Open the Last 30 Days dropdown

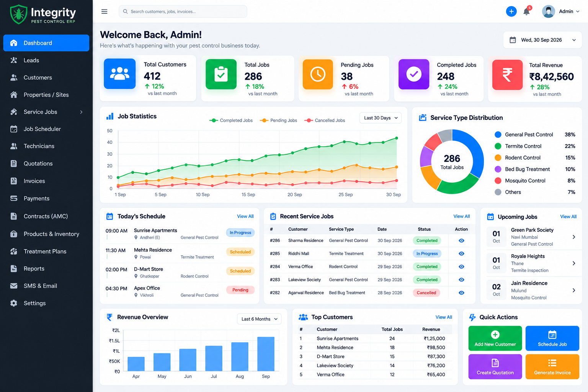pyautogui.click(x=381, y=118)
